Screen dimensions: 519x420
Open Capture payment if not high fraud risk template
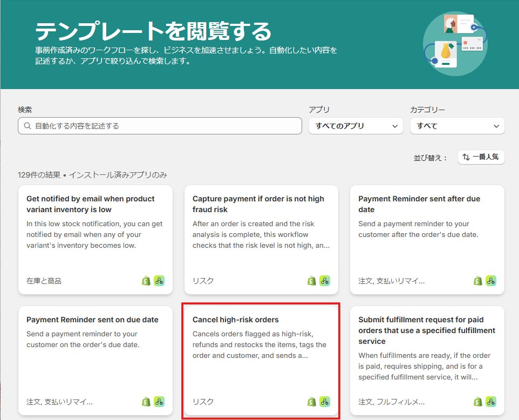pyautogui.click(x=261, y=240)
